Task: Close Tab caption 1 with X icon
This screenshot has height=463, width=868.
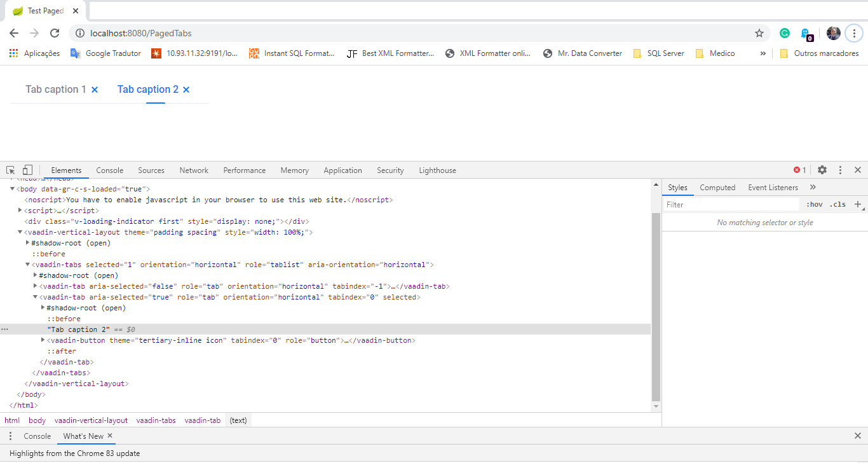Action: [95, 90]
